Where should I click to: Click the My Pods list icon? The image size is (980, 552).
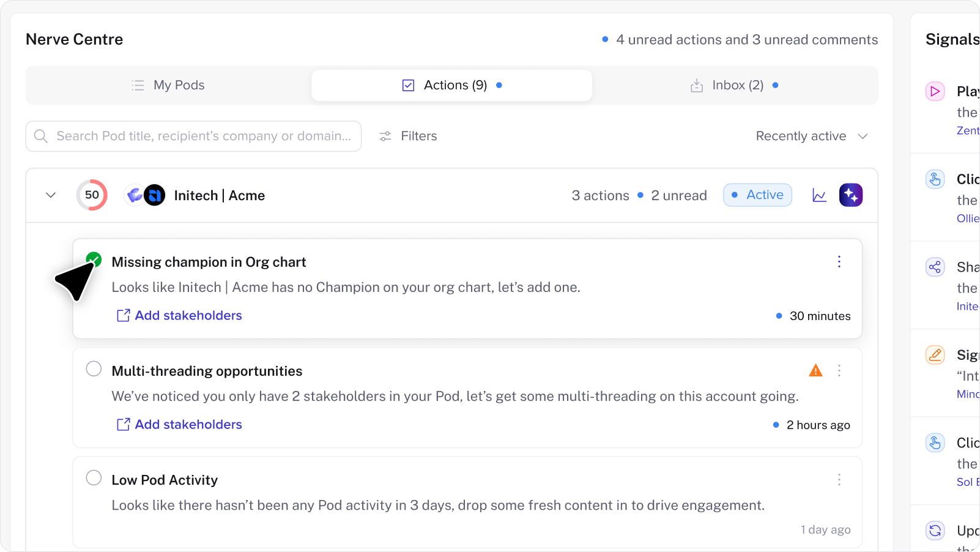(138, 85)
